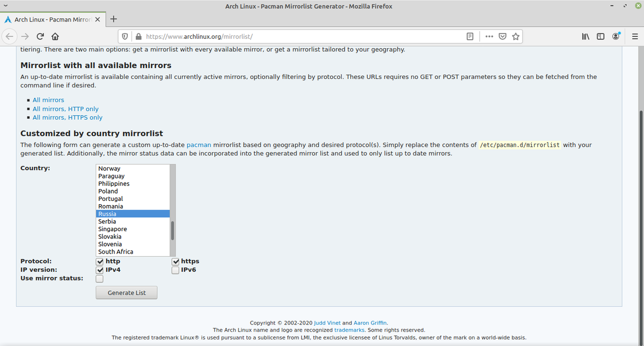The height and width of the screenshot is (346, 644).
Task: Open All mirrors, HTTP only link
Action: pyautogui.click(x=65, y=109)
